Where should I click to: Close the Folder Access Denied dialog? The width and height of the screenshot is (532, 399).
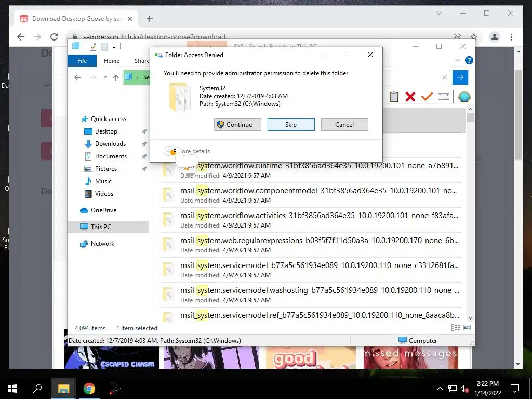(370, 55)
